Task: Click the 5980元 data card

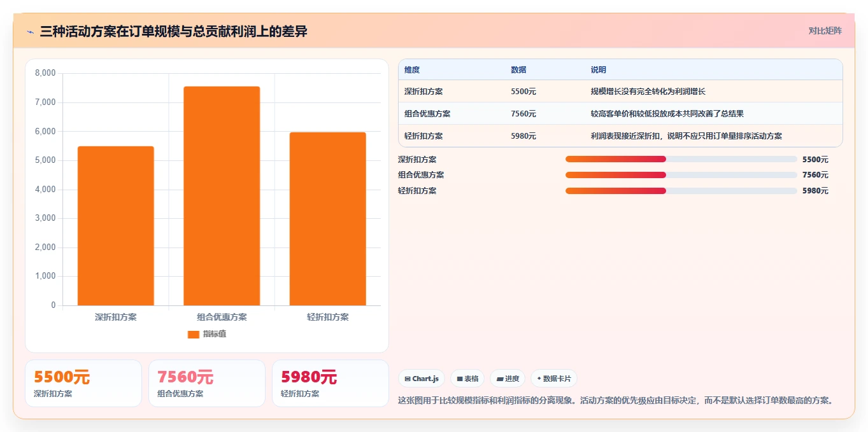Action: tap(331, 383)
